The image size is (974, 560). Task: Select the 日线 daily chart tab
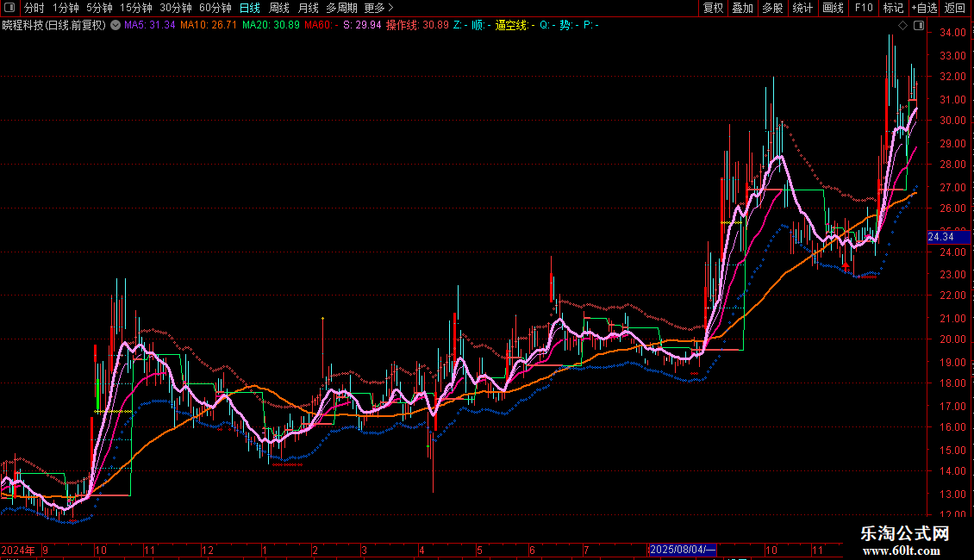click(250, 8)
